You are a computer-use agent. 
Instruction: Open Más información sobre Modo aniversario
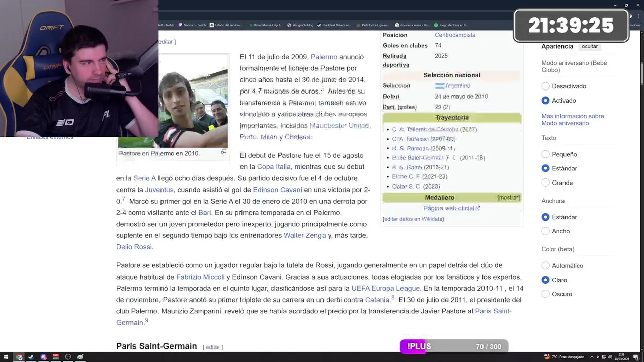coord(573,120)
